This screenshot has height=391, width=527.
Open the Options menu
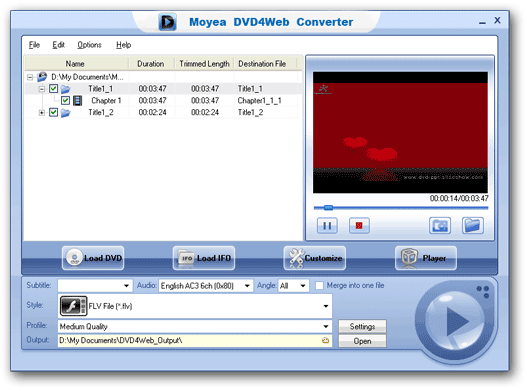89,45
